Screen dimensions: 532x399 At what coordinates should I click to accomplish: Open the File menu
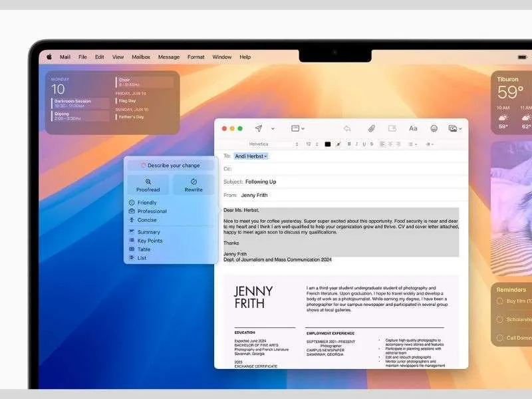tap(82, 57)
